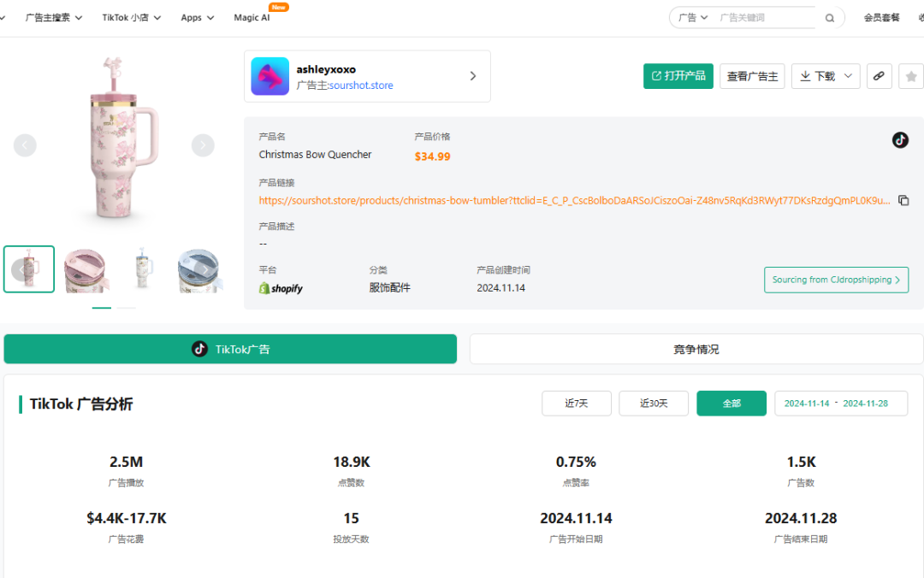Select the pink lid thumbnail
Screen dimensions: 924x578
[86, 270]
